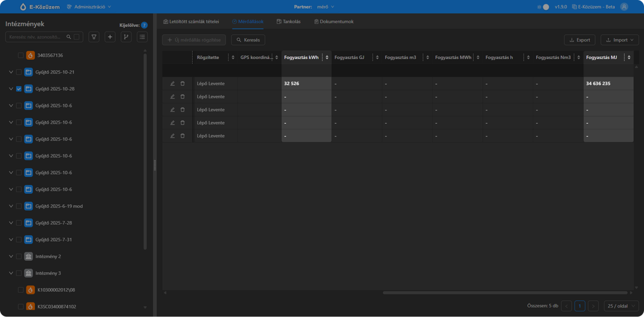Uncheck the Gyűjtő 2025-10-28 checkbox

click(x=19, y=89)
